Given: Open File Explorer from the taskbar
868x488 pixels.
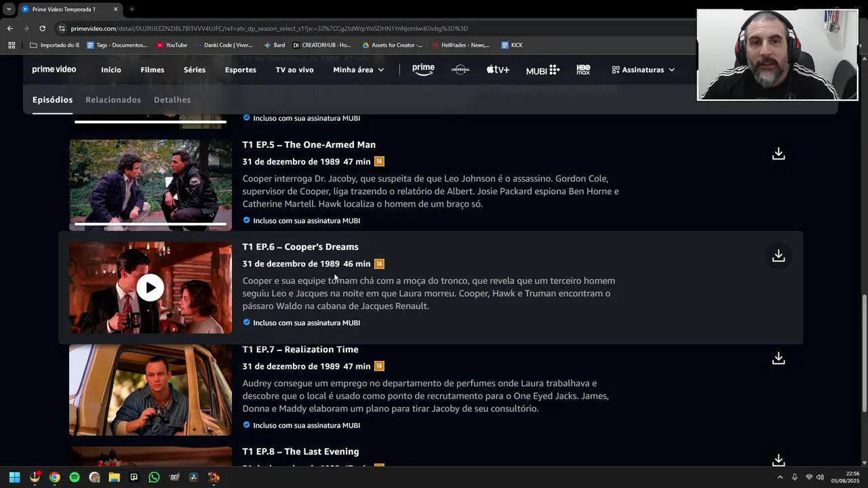Looking at the screenshot, I should (x=114, y=477).
